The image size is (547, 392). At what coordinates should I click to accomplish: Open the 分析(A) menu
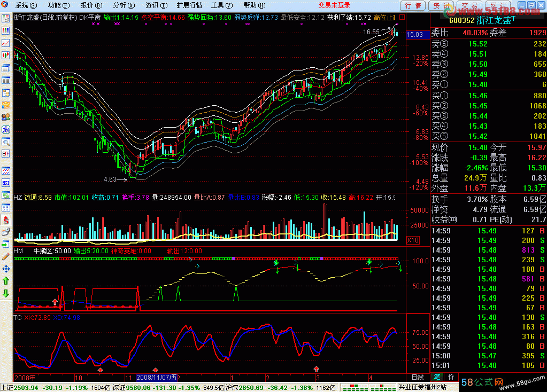[123, 5]
